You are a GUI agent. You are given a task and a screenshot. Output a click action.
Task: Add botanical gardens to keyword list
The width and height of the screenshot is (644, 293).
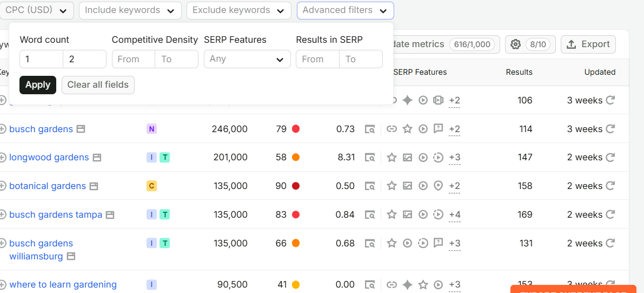click(x=3, y=186)
